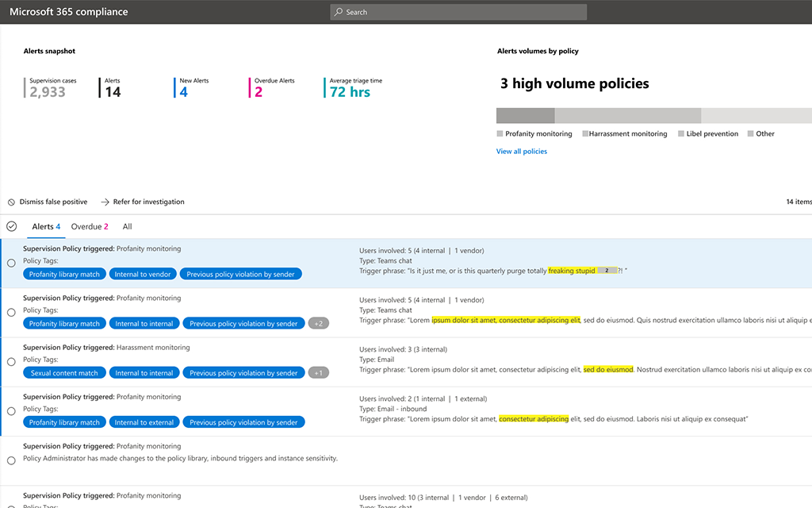Click the '3 high volume policies' heading

[574, 83]
